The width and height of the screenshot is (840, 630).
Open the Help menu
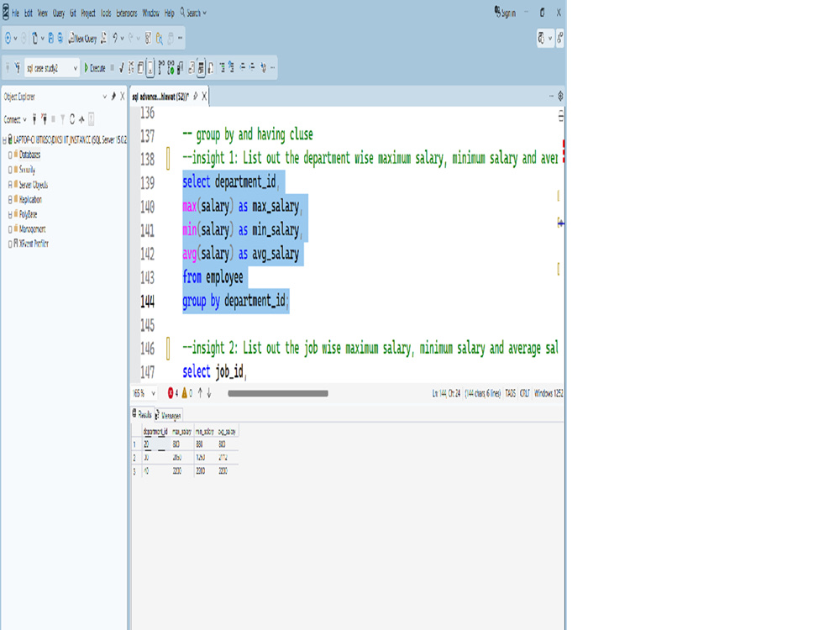[x=170, y=13]
